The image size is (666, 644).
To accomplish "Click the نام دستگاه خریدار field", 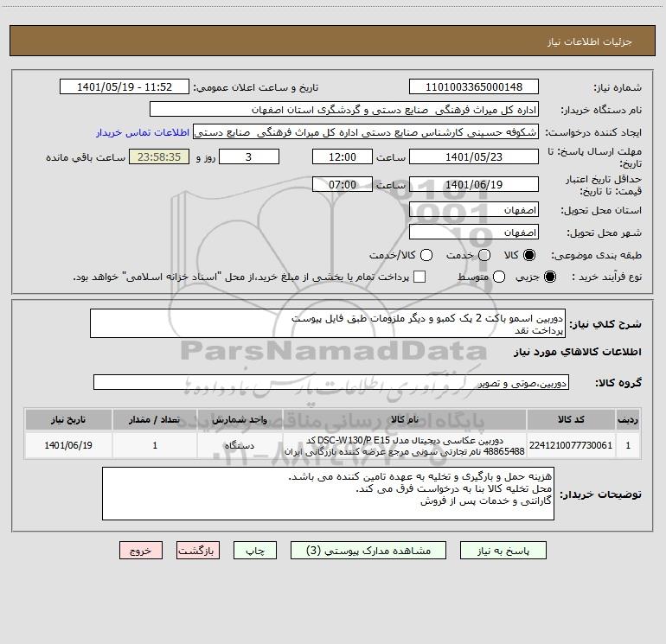I will 344,110.
